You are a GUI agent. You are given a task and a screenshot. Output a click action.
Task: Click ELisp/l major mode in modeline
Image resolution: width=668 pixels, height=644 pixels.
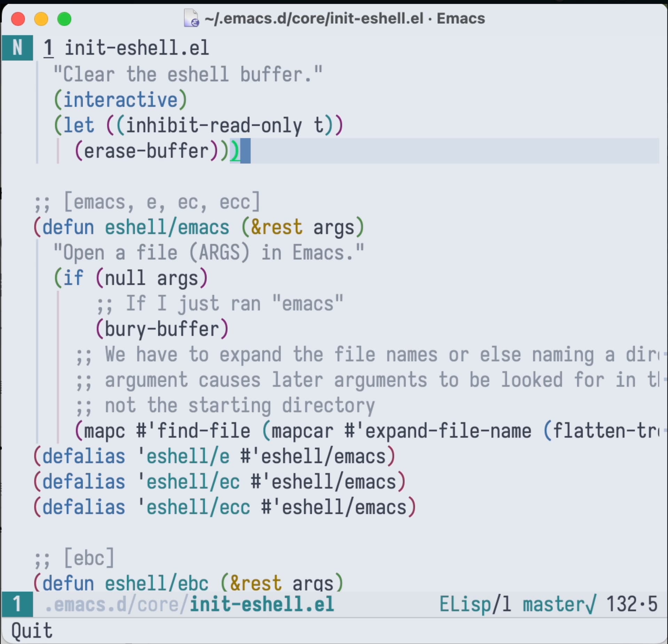tap(475, 604)
